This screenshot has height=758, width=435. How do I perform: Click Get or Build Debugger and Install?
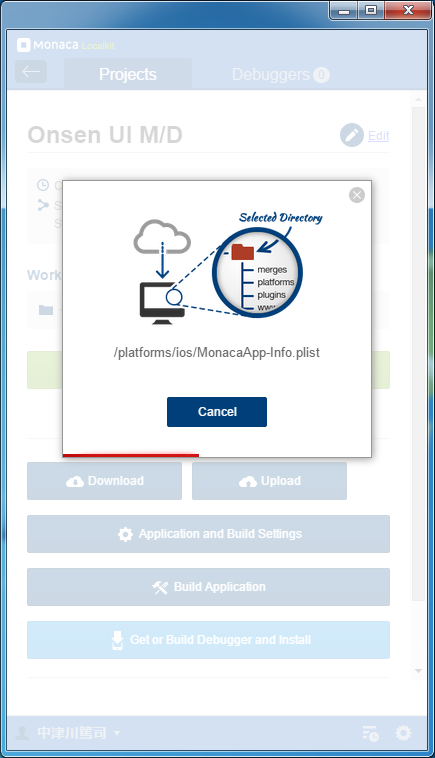tap(208, 640)
